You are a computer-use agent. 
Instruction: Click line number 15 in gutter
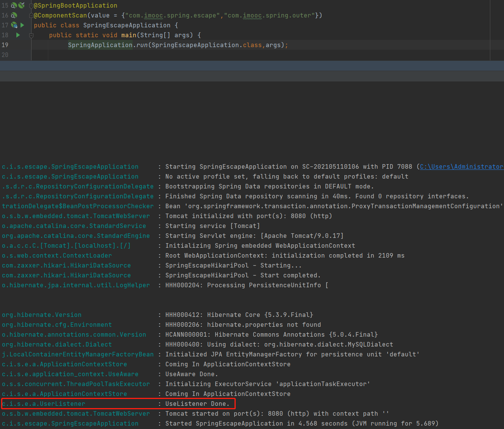tap(5, 5)
